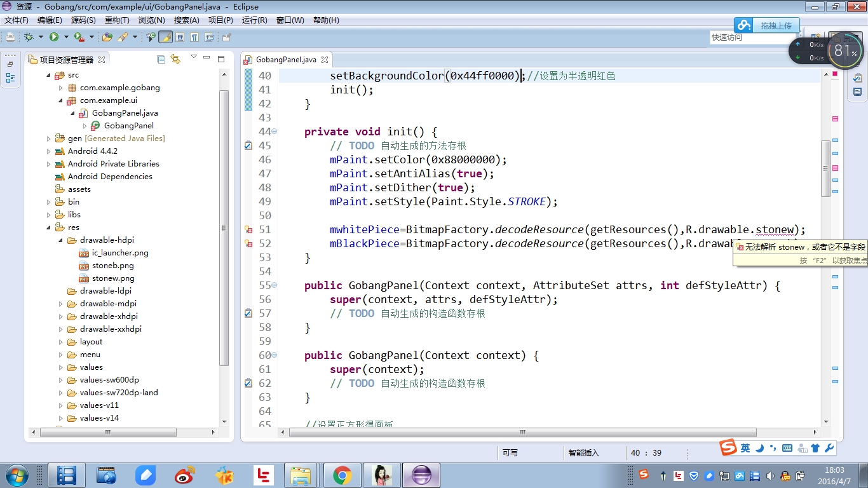Click the 81% memory usage widget
The image size is (868, 488).
pos(845,50)
